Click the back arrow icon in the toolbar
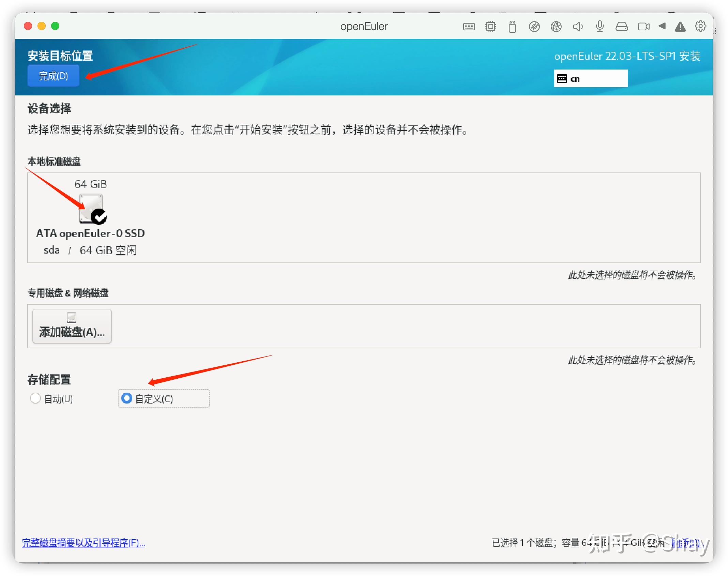 [x=662, y=26]
